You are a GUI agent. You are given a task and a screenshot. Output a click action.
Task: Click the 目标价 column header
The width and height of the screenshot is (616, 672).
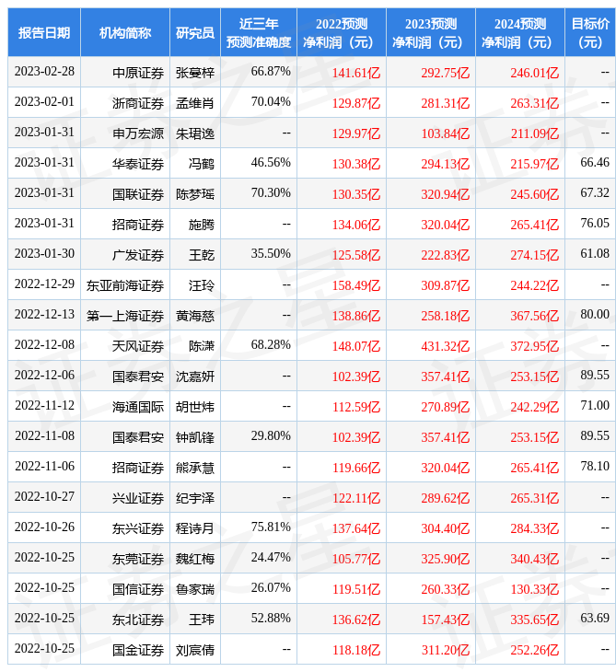click(589, 32)
